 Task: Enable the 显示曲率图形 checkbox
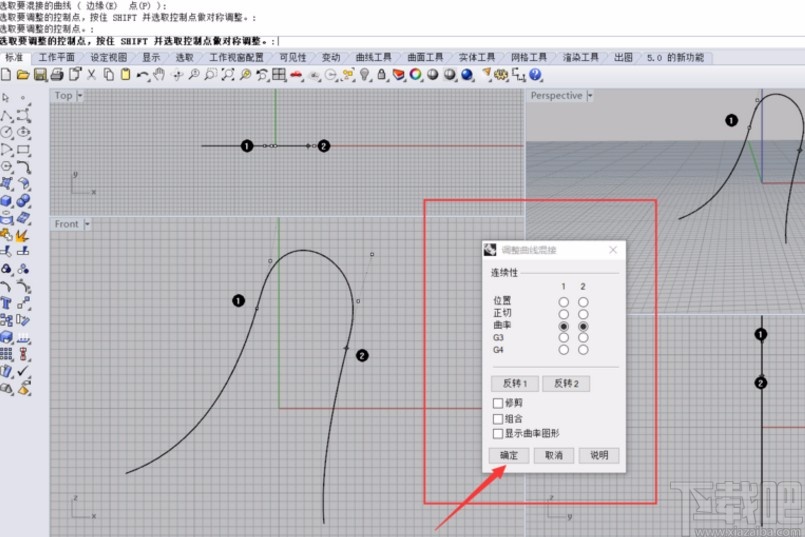[497, 434]
